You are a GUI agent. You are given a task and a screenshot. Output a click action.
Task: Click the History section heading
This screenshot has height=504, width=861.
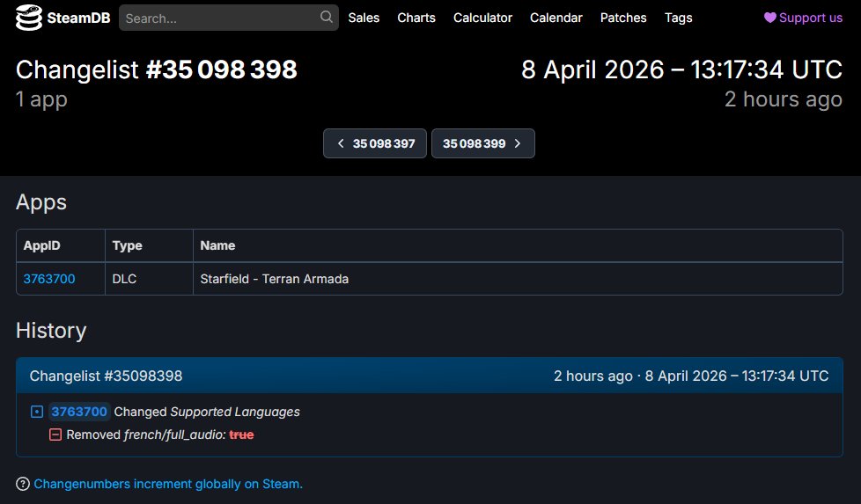click(x=51, y=331)
